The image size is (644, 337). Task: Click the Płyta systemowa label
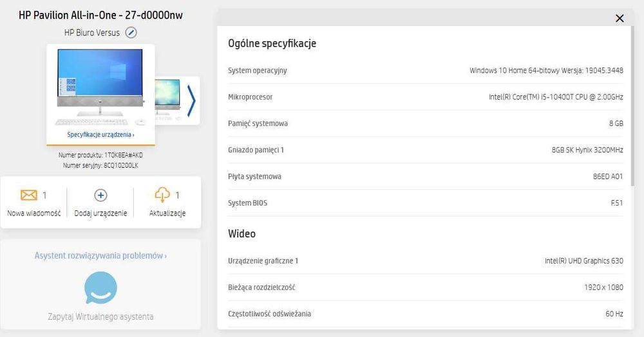[254, 177]
